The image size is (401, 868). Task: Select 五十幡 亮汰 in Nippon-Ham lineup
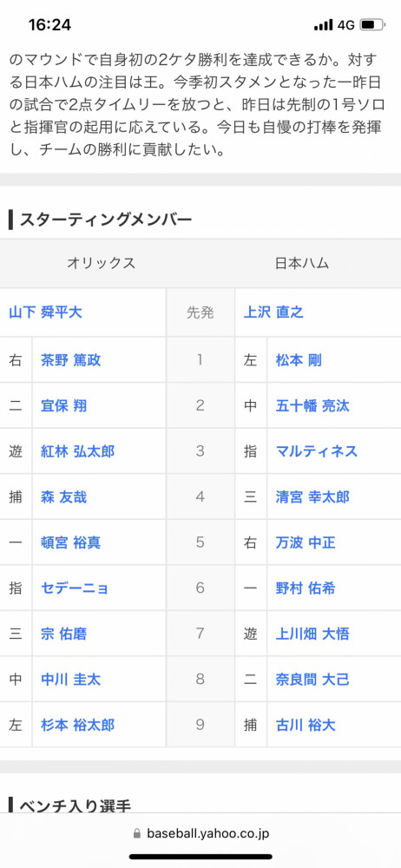coord(312,405)
